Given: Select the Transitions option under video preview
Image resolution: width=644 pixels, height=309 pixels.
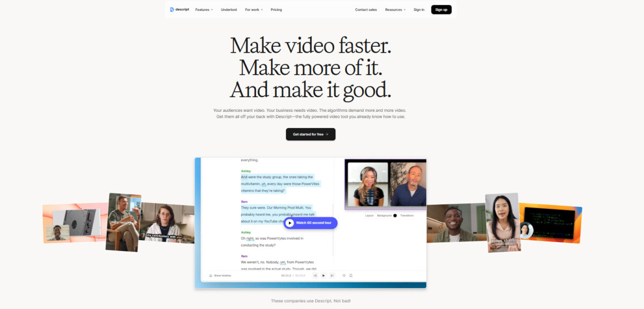Looking at the screenshot, I should tap(407, 215).
